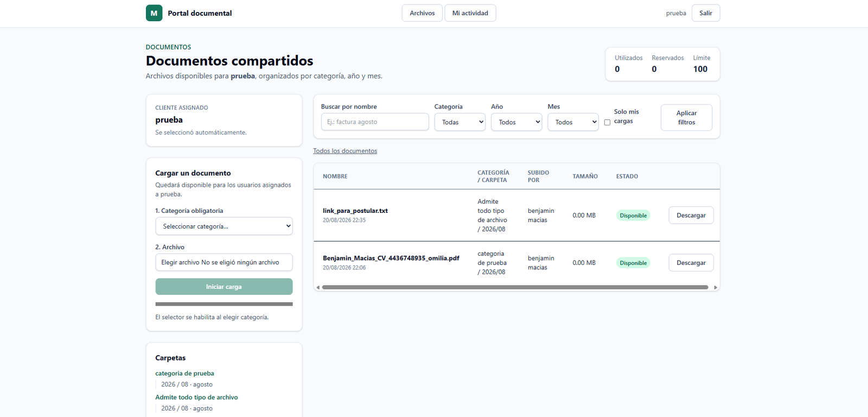Open the Mi actividad tab
The height and width of the screenshot is (417, 868).
470,13
